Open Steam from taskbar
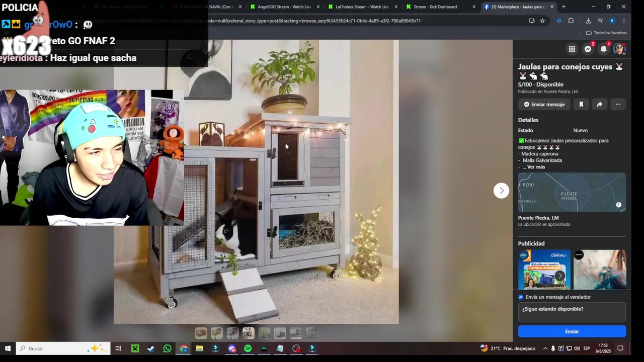Viewport: 644px width, 362px height. [151, 348]
